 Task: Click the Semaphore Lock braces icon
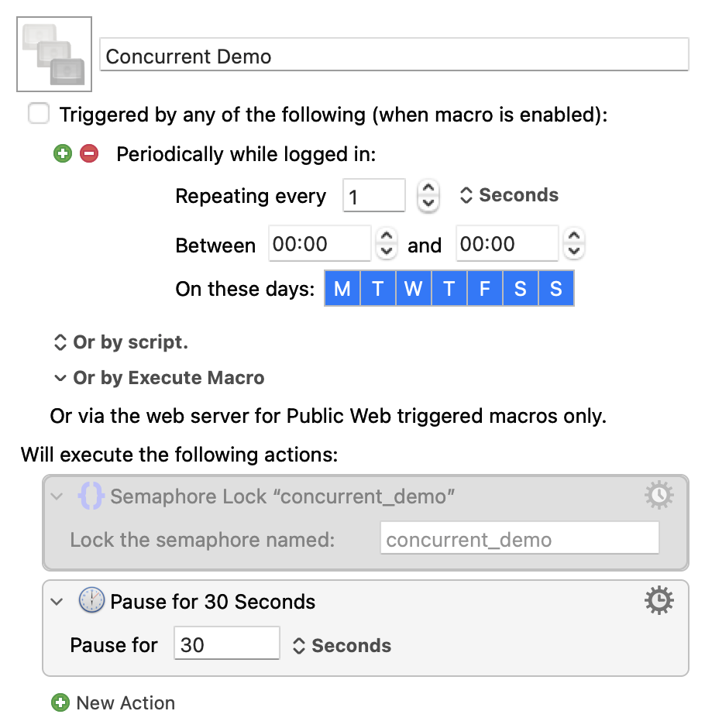(x=91, y=496)
